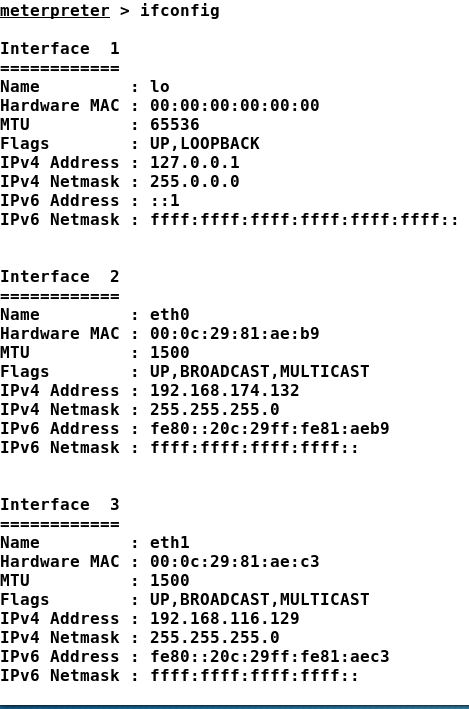Click the IPv6 address fe80::20c:29ff:fe81:aec3
Screen dimensions: 469x709
(270, 656)
